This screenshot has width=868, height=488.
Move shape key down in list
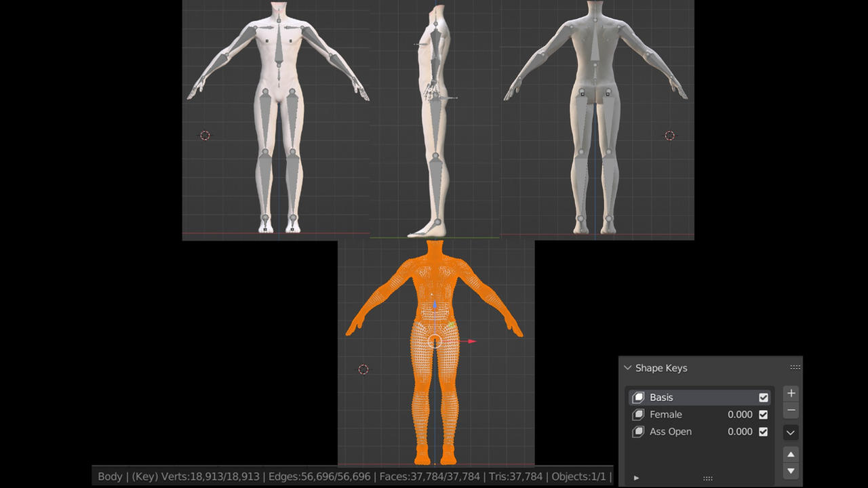(791, 471)
